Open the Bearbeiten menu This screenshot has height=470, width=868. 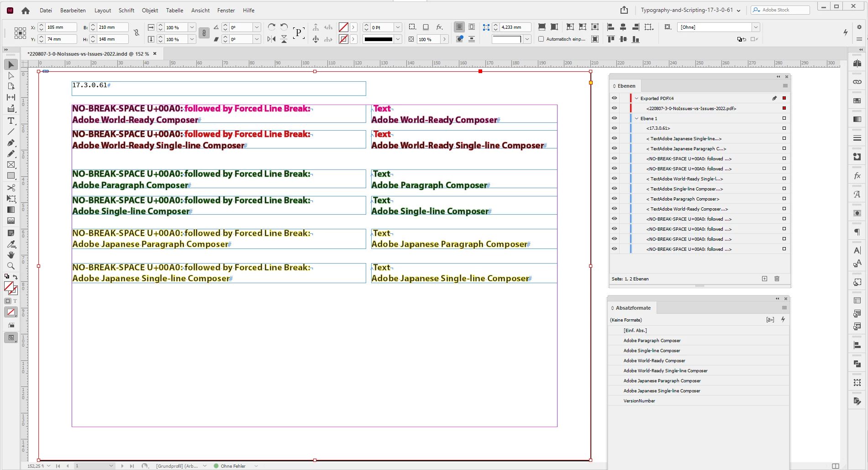click(73, 10)
